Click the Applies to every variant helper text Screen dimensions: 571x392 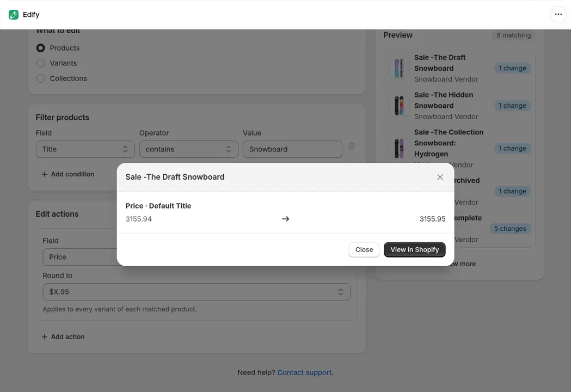(119, 309)
